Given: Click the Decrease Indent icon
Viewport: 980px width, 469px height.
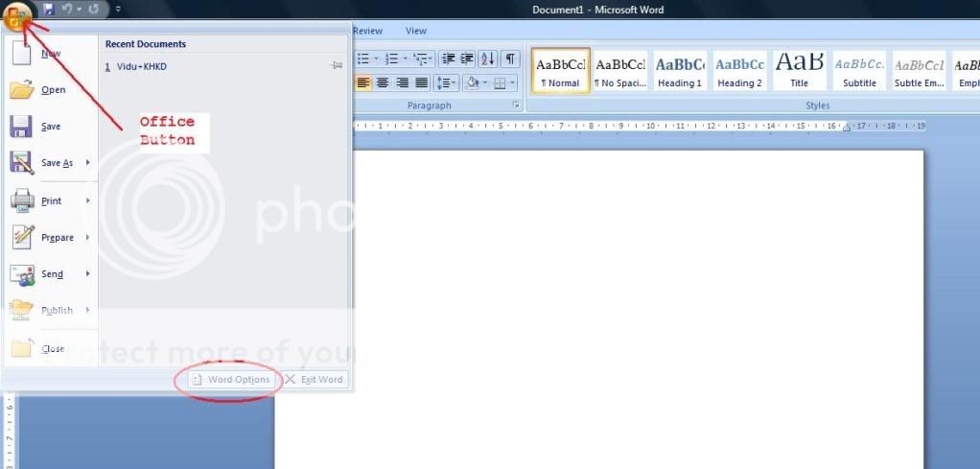Looking at the screenshot, I should pos(448,59).
